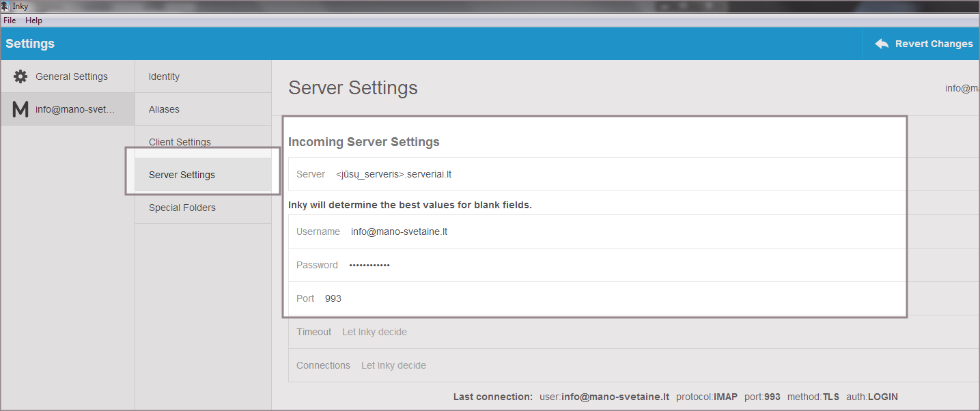Select the Server Settings section
Image resolution: width=980 pixels, height=411 pixels.
coord(182,175)
